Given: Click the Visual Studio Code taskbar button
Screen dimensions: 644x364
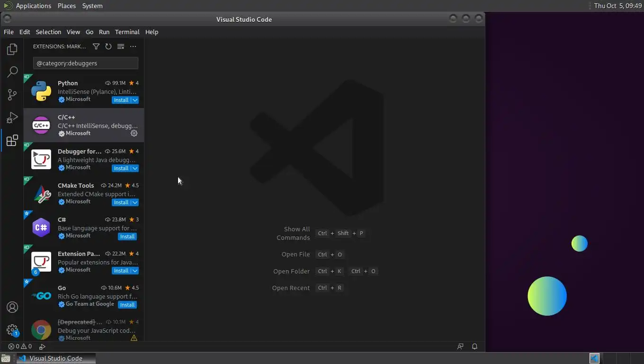Looking at the screenshot, I should [x=56, y=358].
